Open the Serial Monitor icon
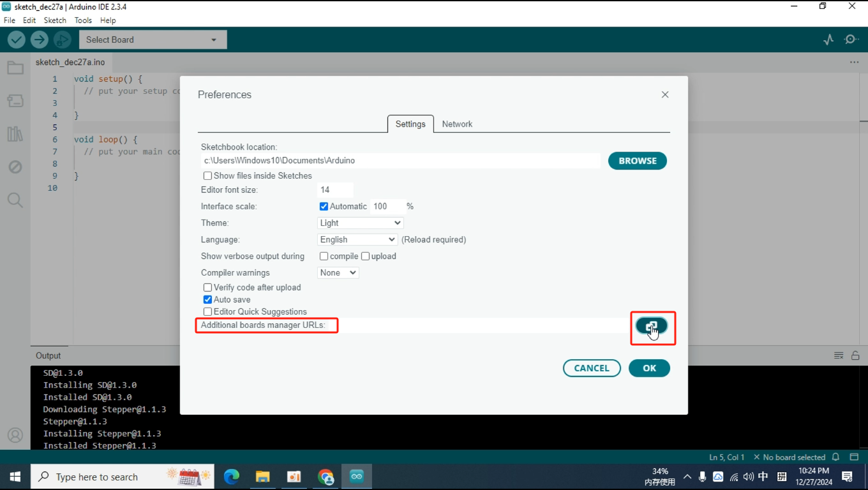Viewport: 868px width, 490px height. (x=851, y=40)
